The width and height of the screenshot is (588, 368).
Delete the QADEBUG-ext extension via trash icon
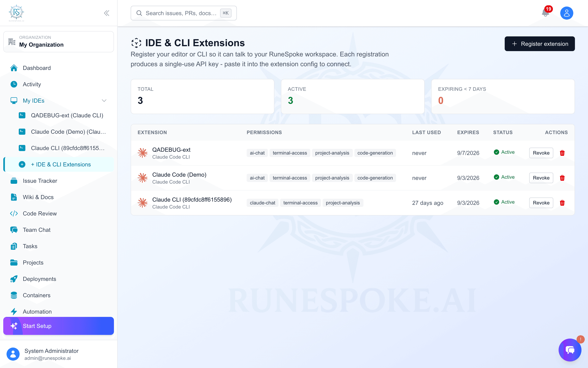click(562, 153)
